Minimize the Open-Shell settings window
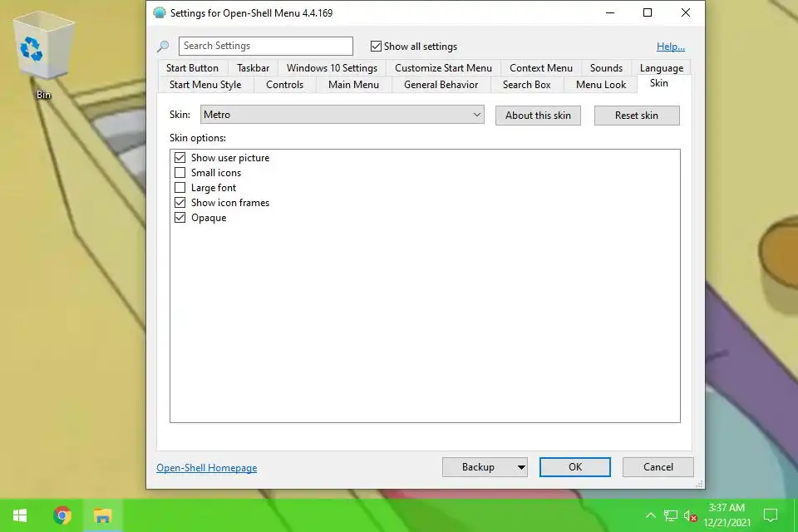Viewport: 798px width, 532px height. [x=609, y=12]
